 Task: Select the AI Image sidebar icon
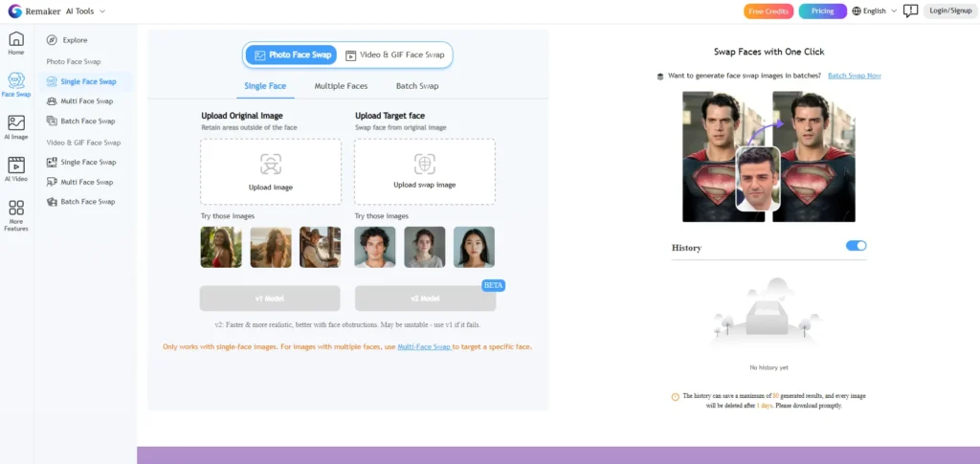tap(16, 123)
